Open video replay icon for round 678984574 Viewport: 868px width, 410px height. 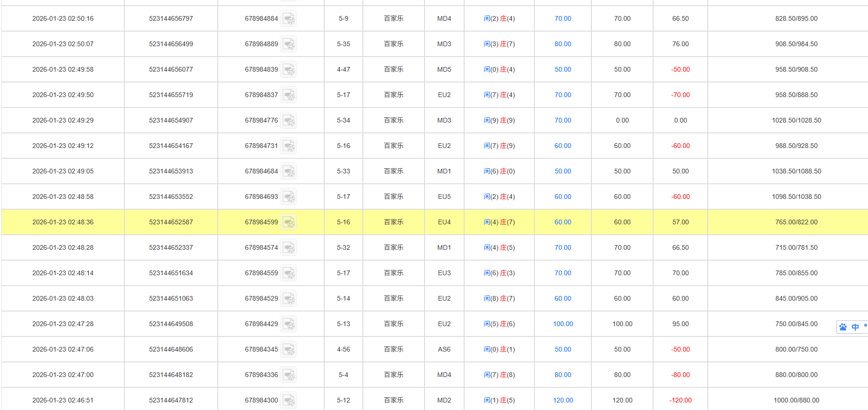click(288, 248)
